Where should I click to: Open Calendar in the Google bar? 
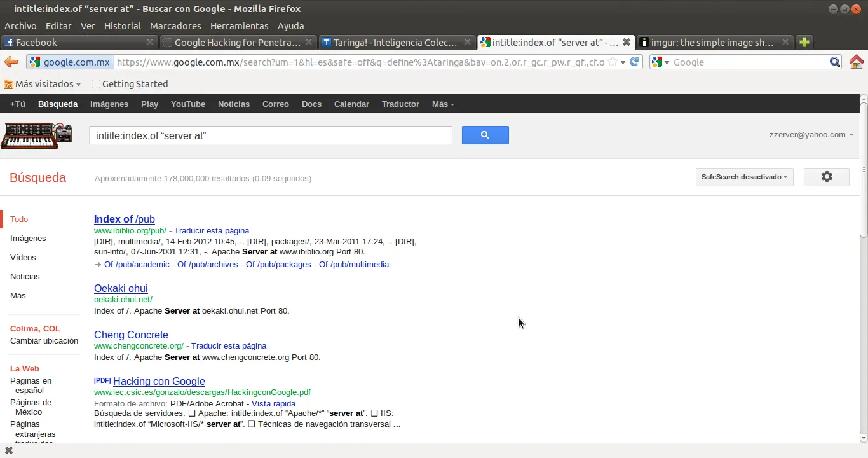pos(351,104)
